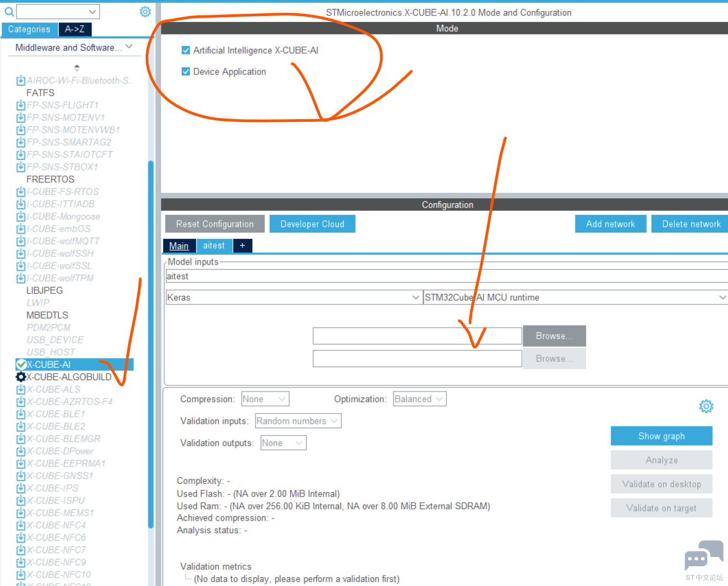The height and width of the screenshot is (586, 728).
Task: Click the download icon beside X-CUBE-BLEMGR
Action: point(21,439)
